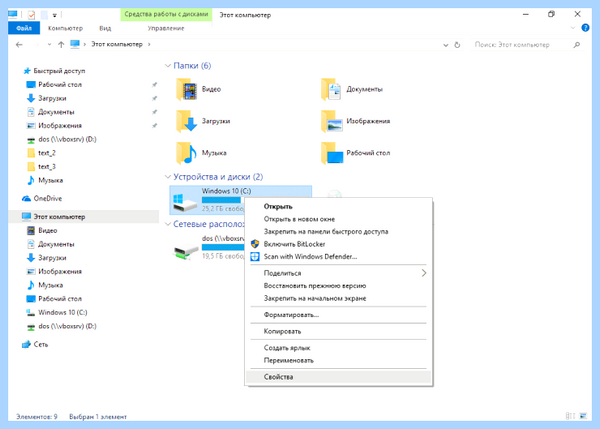Open the Изображения folder icon in Папки
Viewport: 600px width, 429px height.
pos(331,121)
